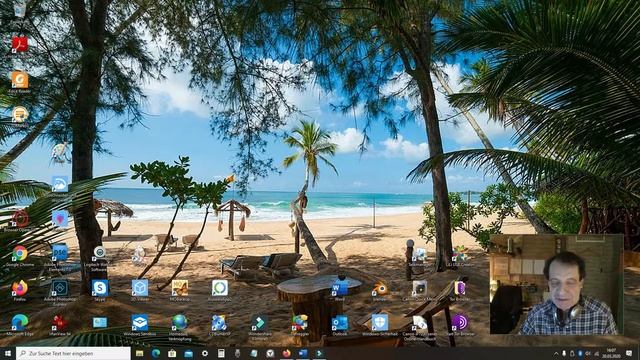
Task: Select the round orange icon under Foxit Reader
Action: click(x=20, y=116)
